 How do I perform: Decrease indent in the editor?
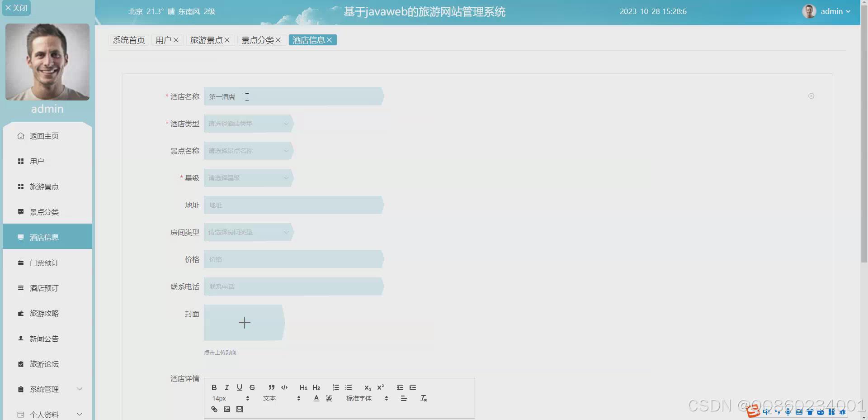click(400, 387)
